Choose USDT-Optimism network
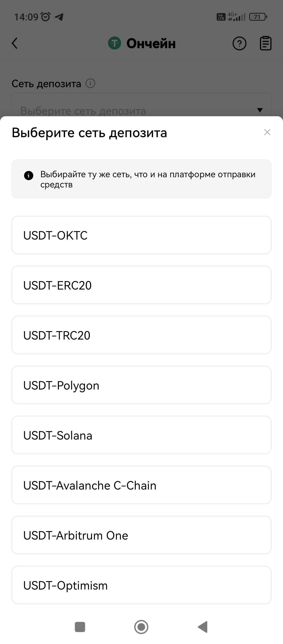The width and height of the screenshot is (283, 644). click(x=141, y=585)
